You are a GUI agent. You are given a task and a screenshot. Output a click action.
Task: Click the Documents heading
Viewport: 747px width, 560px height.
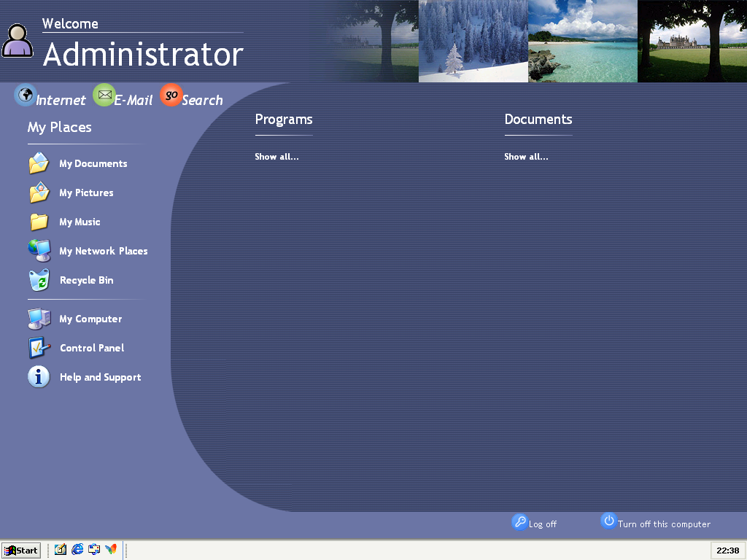click(x=538, y=120)
